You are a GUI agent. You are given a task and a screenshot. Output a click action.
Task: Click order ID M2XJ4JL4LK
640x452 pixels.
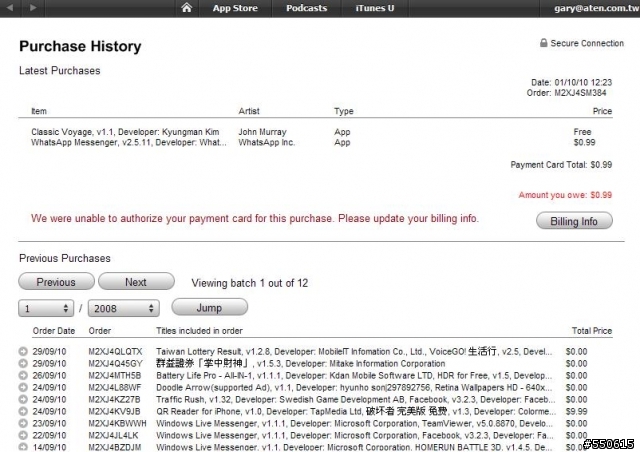[113, 435]
